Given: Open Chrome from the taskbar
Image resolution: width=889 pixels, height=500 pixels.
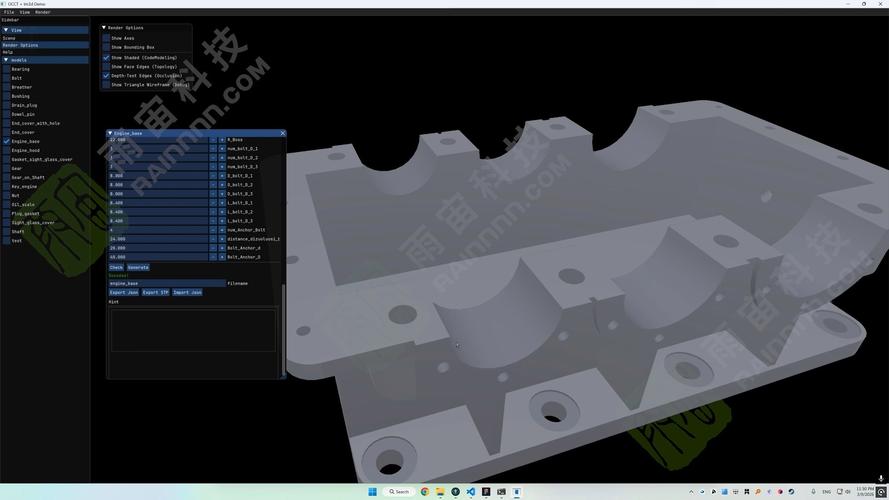Looking at the screenshot, I should (425, 491).
